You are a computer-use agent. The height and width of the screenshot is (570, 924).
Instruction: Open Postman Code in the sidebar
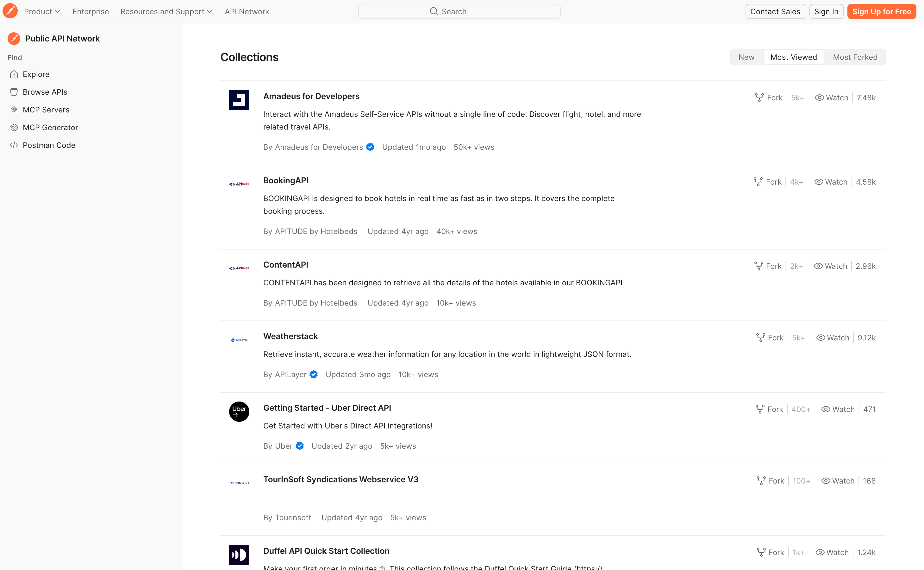[x=49, y=145]
